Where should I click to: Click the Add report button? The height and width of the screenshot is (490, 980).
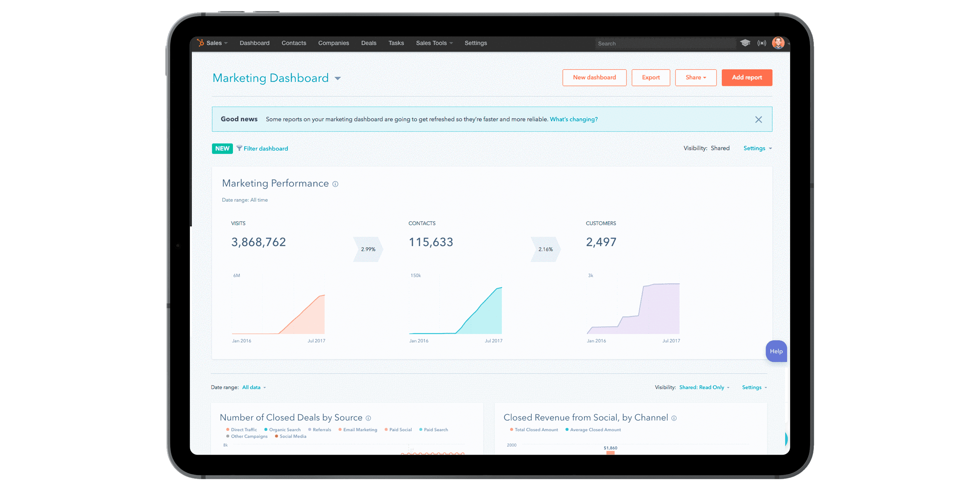click(x=746, y=78)
